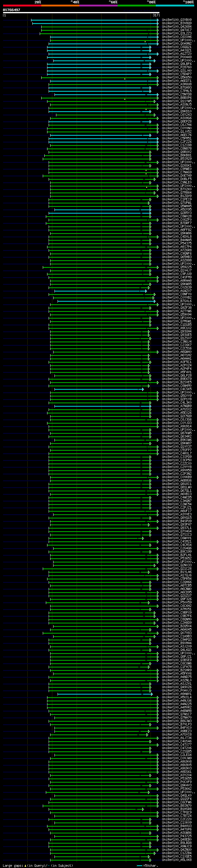Viewport: 197px width, 868px height.
Task: Select the UniRef100_C7PML5 label
Action: [x=177, y=91]
